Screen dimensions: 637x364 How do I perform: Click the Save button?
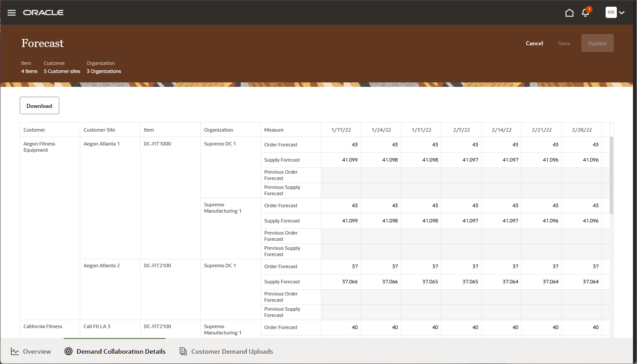(x=564, y=43)
